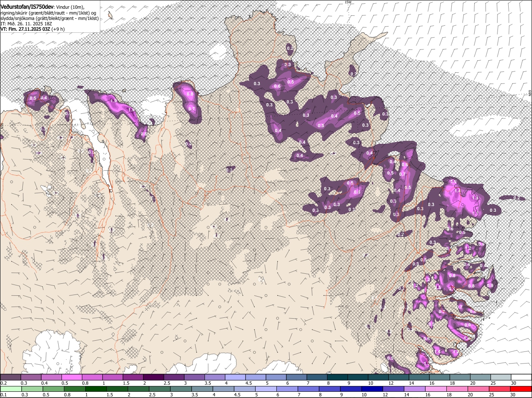Click the lower legend swatch between 0.8 and 1
This screenshot has width=532, height=398.
(74, 389)
